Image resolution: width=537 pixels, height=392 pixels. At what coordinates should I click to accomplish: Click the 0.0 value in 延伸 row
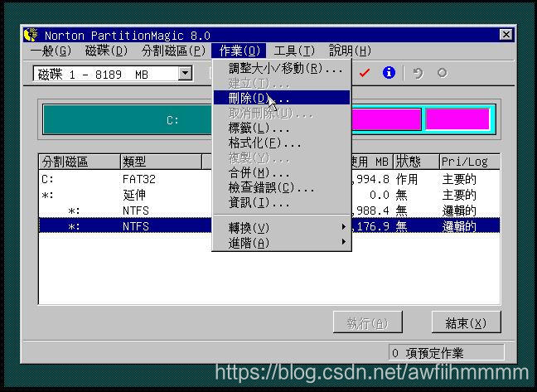tap(380, 195)
